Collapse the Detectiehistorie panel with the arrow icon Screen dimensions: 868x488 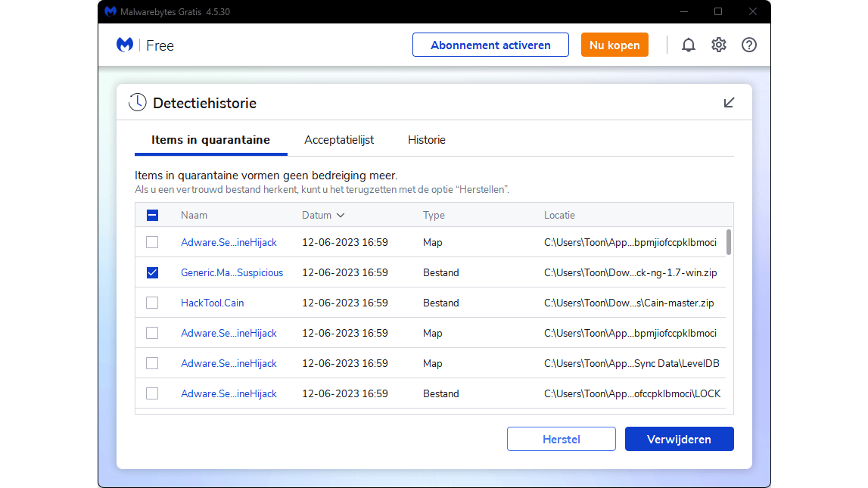tap(729, 103)
